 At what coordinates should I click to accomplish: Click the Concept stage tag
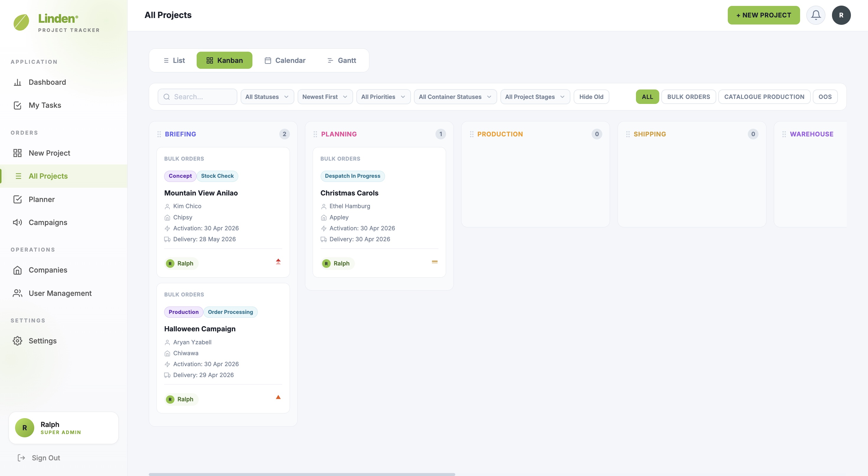pyautogui.click(x=180, y=176)
